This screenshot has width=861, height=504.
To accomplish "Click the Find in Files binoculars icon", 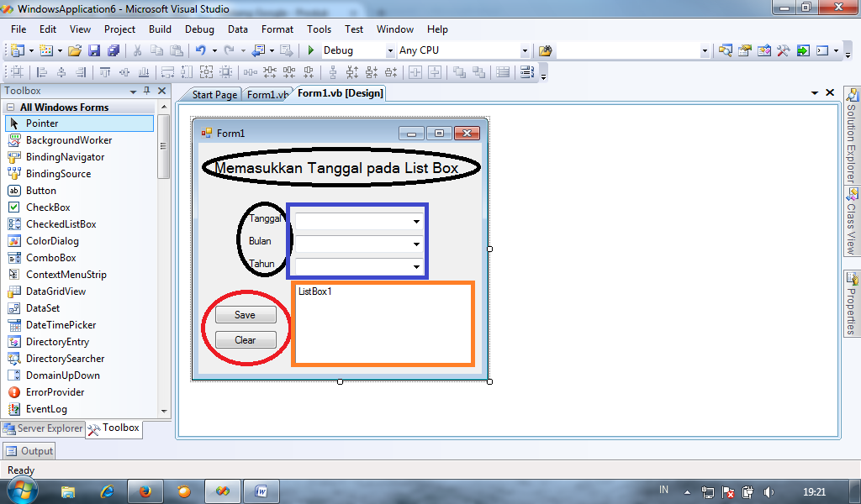I will click(x=545, y=50).
